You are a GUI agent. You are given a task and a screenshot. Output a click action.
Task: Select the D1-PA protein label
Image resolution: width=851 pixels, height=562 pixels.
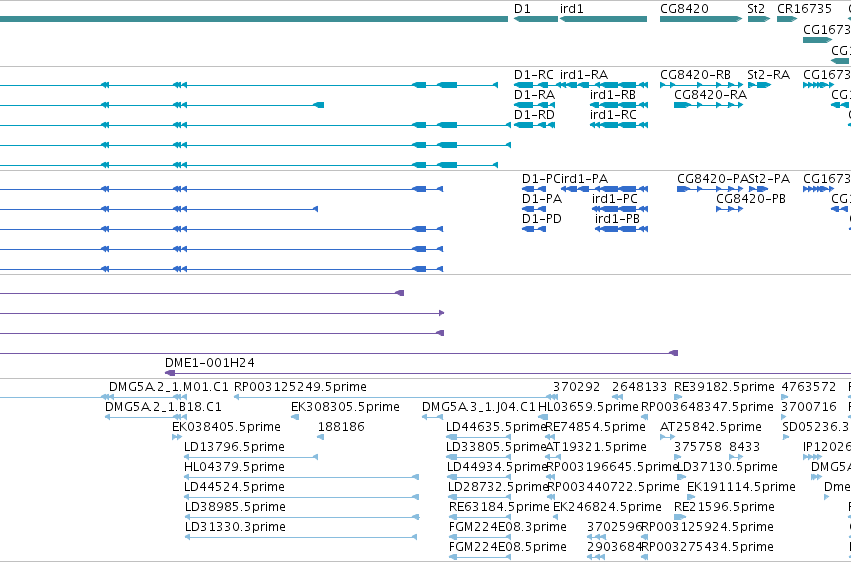click(542, 199)
